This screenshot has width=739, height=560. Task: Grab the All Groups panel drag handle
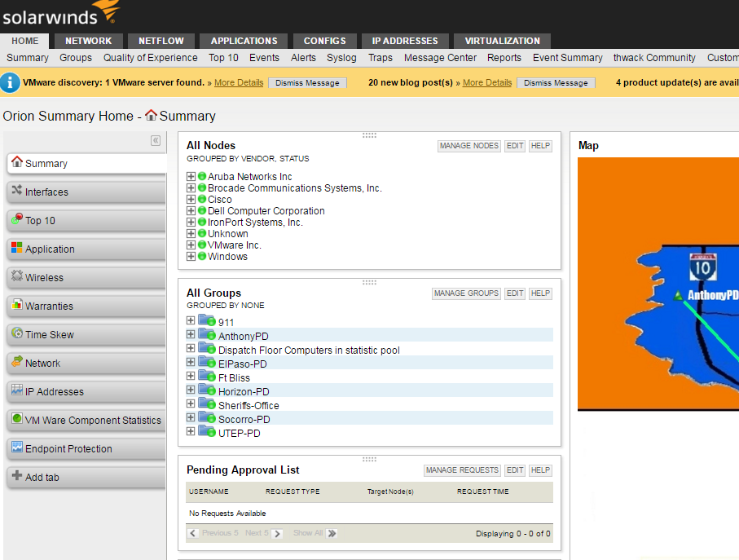370,282
